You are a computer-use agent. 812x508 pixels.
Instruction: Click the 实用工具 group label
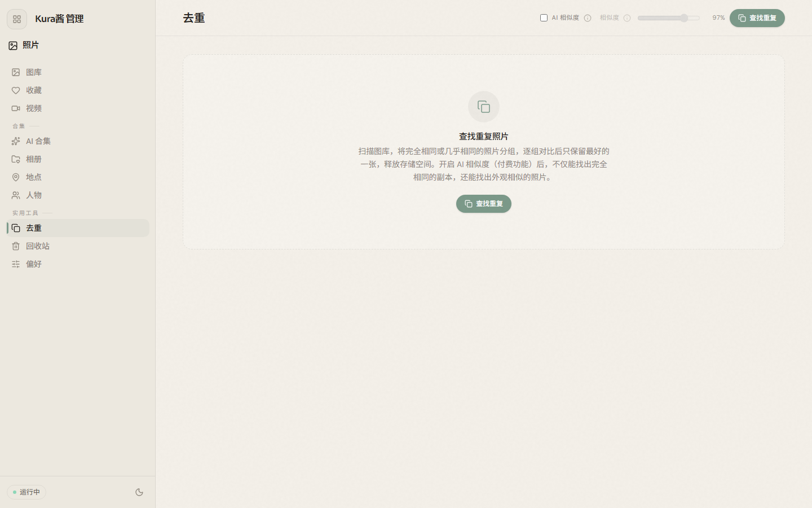pyautogui.click(x=25, y=213)
